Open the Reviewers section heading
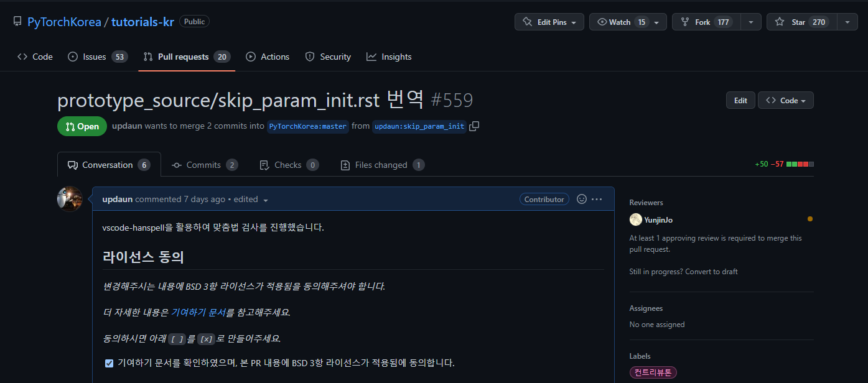This screenshot has width=868, height=383. coord(646,203)
